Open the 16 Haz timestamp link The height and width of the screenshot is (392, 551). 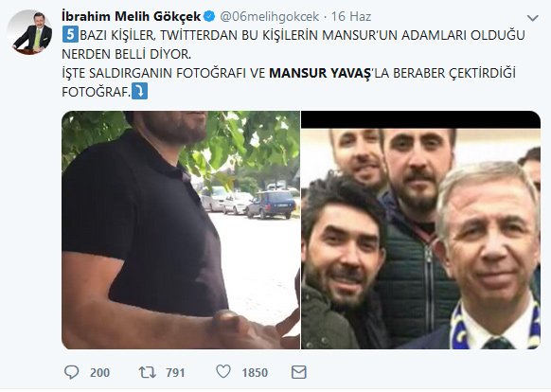click(x=351, y=16)
